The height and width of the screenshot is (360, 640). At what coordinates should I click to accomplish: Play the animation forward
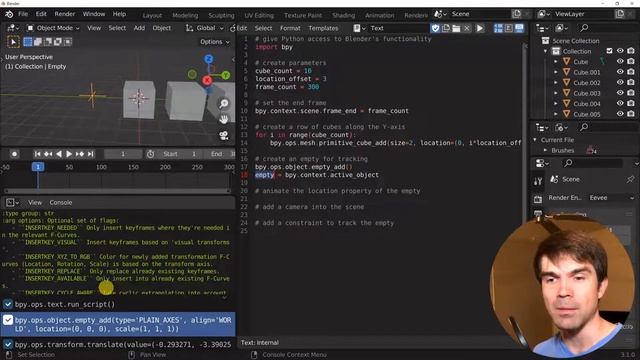pos(69,154)
